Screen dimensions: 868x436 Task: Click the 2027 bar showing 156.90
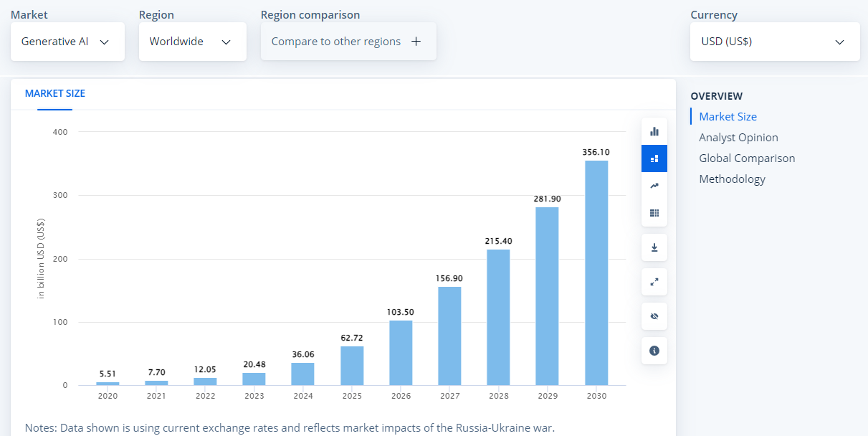click(x=449, y=336)
